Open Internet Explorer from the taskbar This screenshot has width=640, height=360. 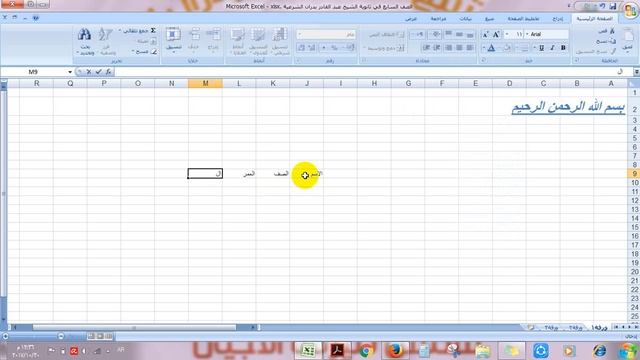click(x=599, y=351)
